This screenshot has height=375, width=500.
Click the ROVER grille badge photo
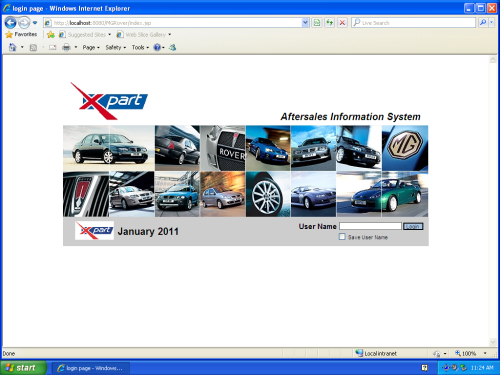tap(223, 148)
